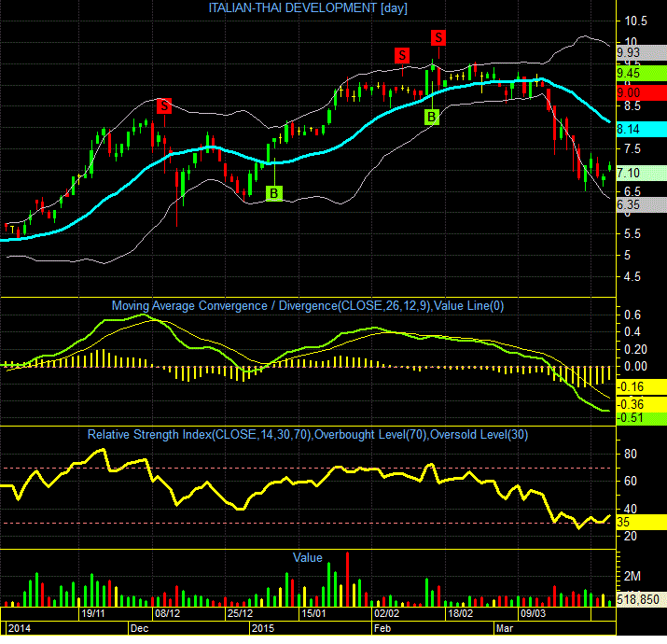
Task: Click the Feb month label on timeline
Action: [x=382, y=628]
